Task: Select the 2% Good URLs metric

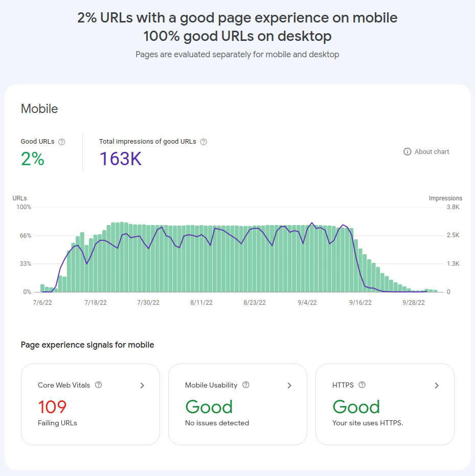Action: tap(33, 159)
